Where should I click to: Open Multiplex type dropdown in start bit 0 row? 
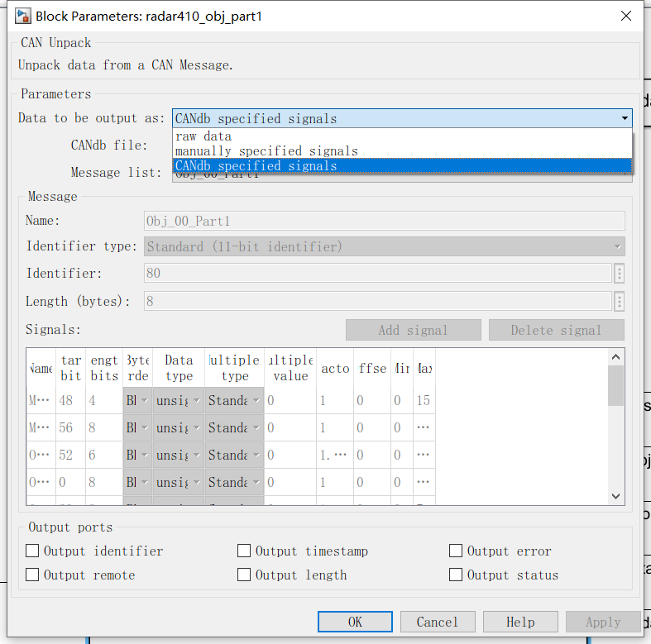tap(234, 483)
